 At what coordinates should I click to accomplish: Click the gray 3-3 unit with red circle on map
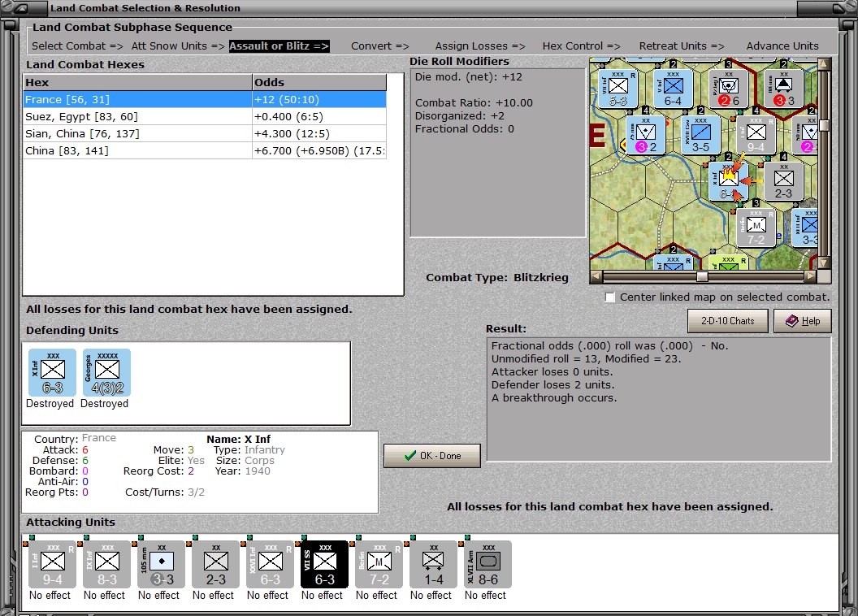point(783,88)
